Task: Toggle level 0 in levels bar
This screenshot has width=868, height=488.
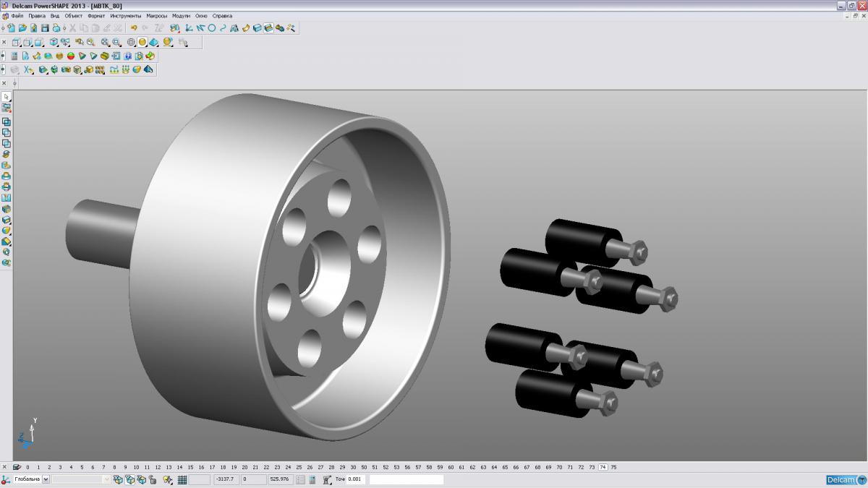Action: pyautogui.click(x=27, y=467)
